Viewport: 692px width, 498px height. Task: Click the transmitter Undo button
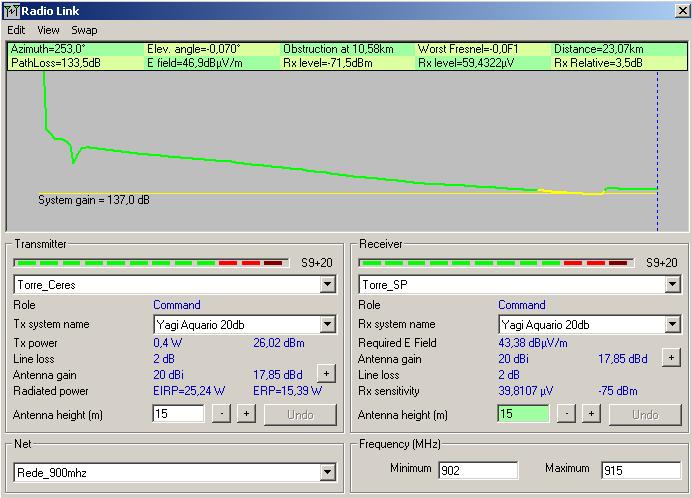(x=300, y=414)
